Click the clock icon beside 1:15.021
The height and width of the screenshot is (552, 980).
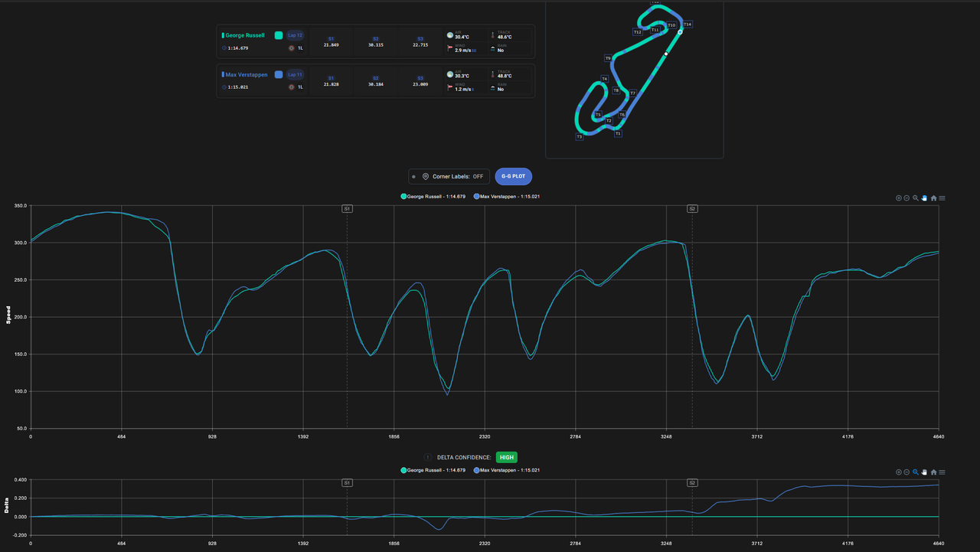[x=224, y=87]
